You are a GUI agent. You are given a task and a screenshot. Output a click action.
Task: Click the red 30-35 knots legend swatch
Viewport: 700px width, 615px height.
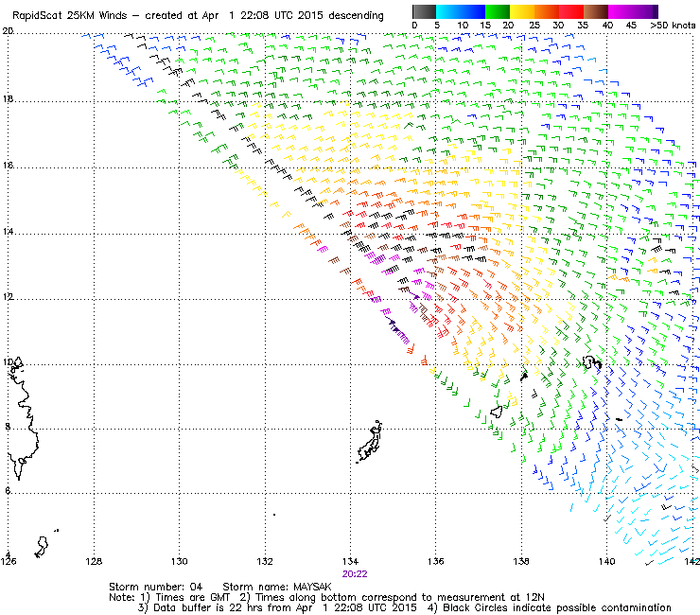[571, 11]
